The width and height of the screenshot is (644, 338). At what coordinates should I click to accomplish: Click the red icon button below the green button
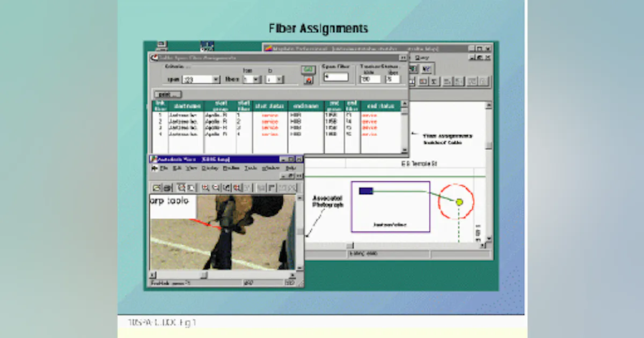(308, 80)
